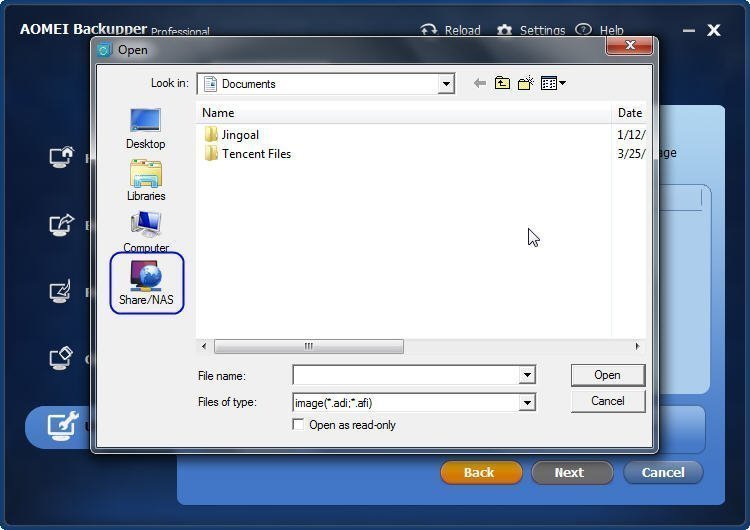Viewport: 750px width, 530px height.
Task: Click the 1/12/ date of Jingoal
Action: [x=631, y=135]
